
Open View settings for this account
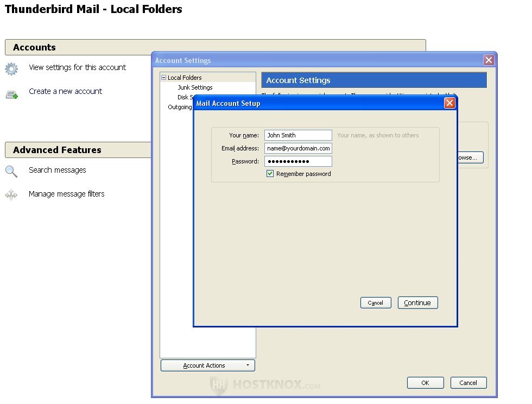(x=77, y=67)
